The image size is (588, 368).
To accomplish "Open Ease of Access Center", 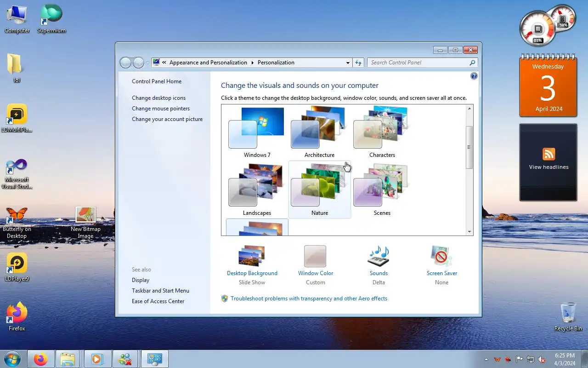I will click(x=158, y=301).
